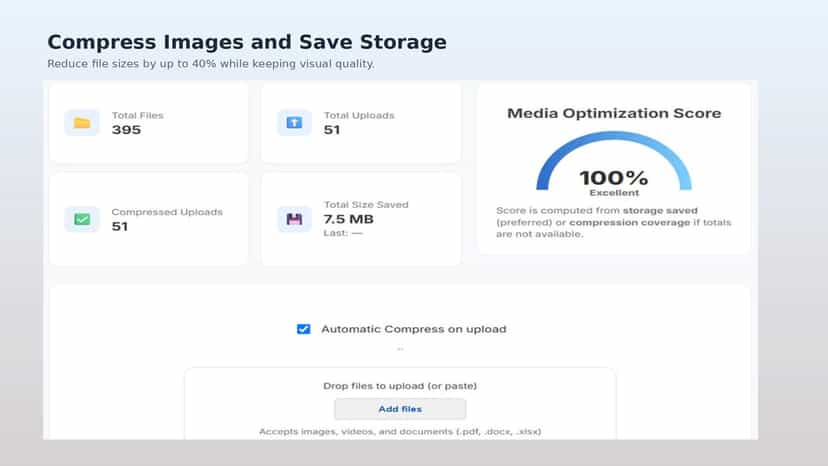Click the drop files upload area text
The width and height of the screenshot is (828, 466).
coord(400,386)
